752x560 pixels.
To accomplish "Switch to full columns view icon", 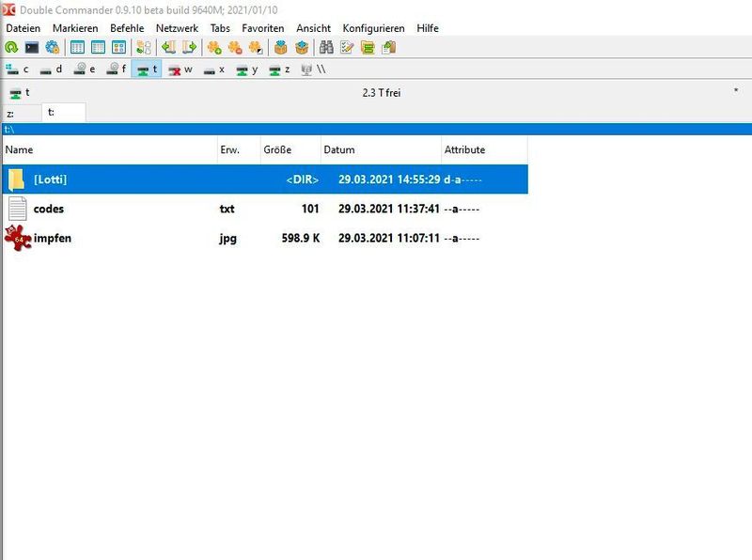I will tap(98, 48).
